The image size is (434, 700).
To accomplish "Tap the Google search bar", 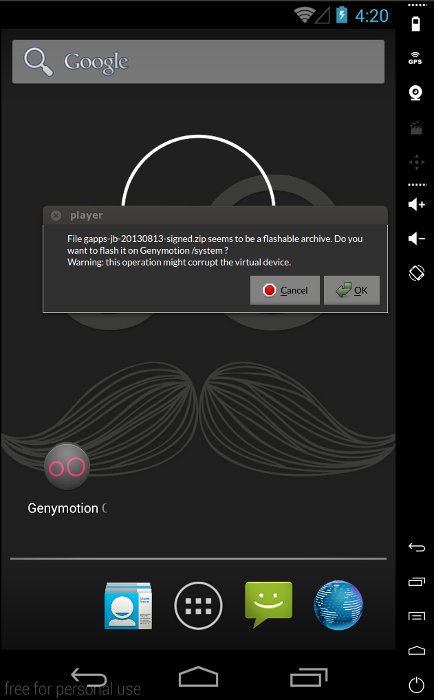I will pyautogui.click(x=198, y=62).
